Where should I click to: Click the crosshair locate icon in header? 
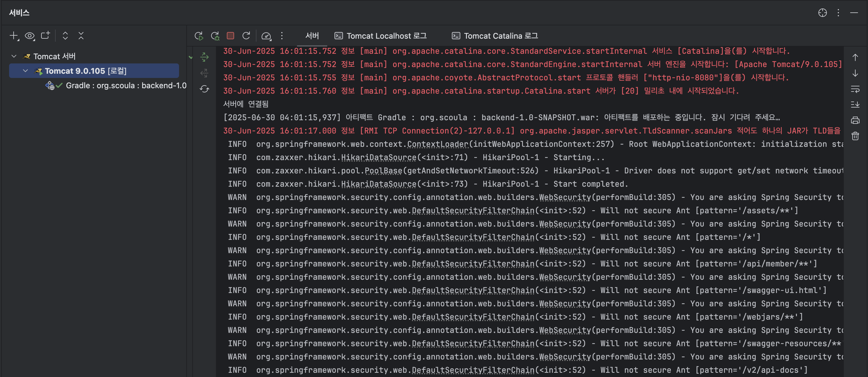coord(823,13)
